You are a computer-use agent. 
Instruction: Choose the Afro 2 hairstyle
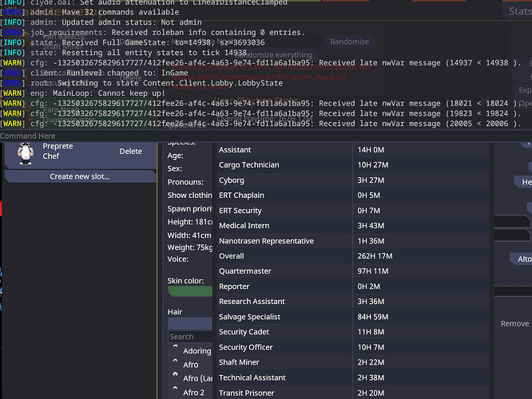[194, 393]
